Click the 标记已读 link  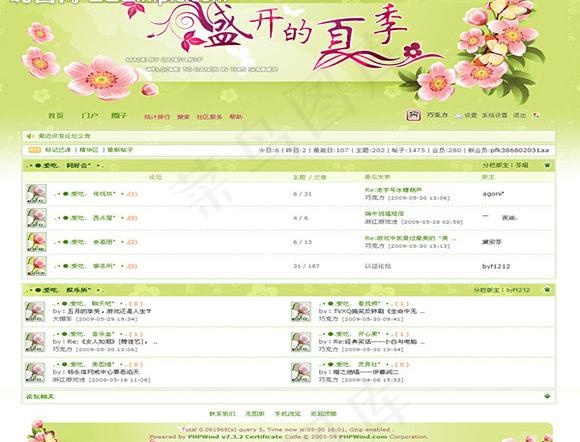point(58,150)
